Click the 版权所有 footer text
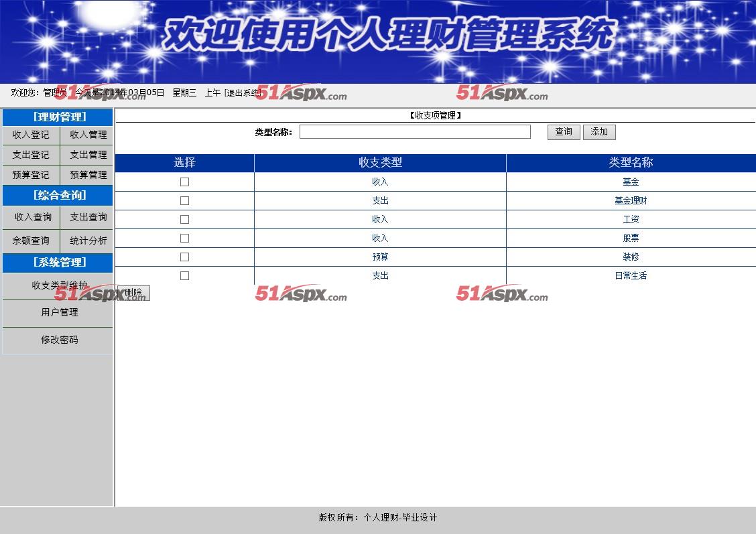This screenshot has width=756, height=534. click(x=378, y=518)
